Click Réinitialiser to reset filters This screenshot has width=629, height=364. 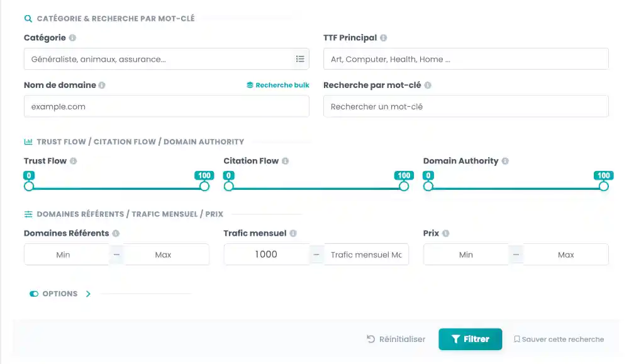[x=396, y=339]
